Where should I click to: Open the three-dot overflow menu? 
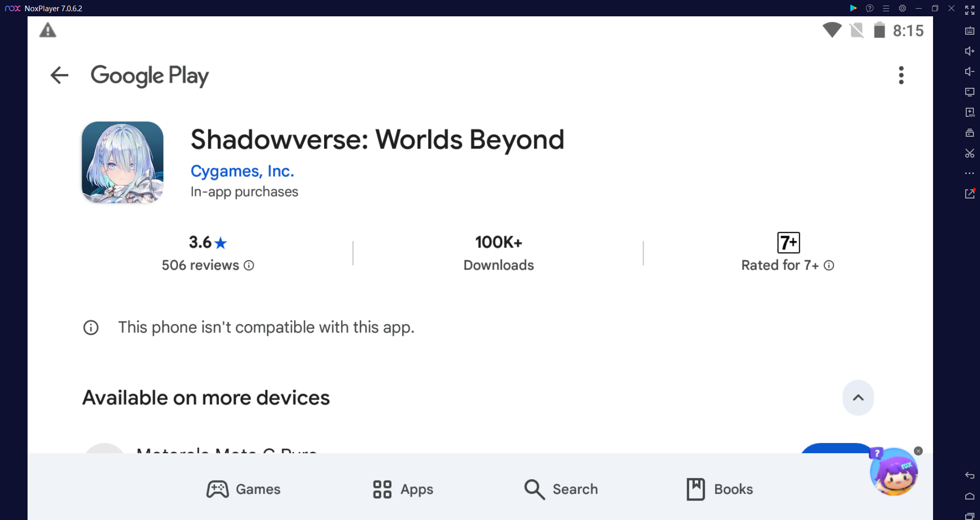coord(901,76)
